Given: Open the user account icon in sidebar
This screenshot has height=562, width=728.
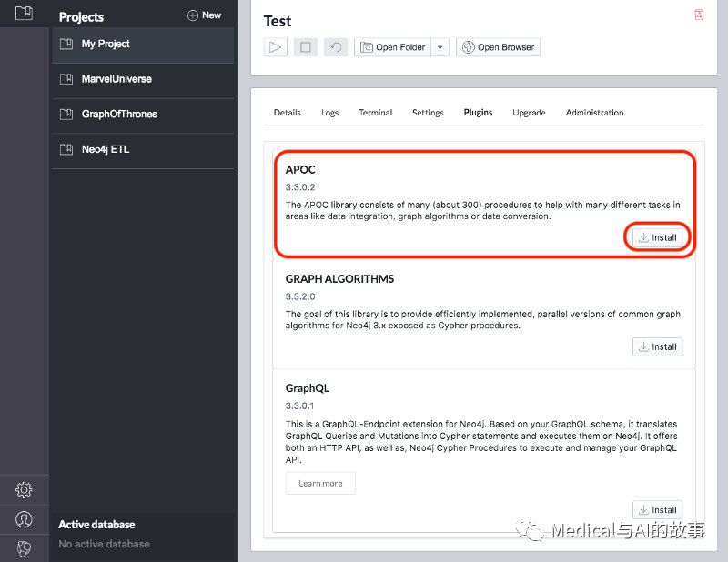Looking at the screenshot, I should (24, 519).
